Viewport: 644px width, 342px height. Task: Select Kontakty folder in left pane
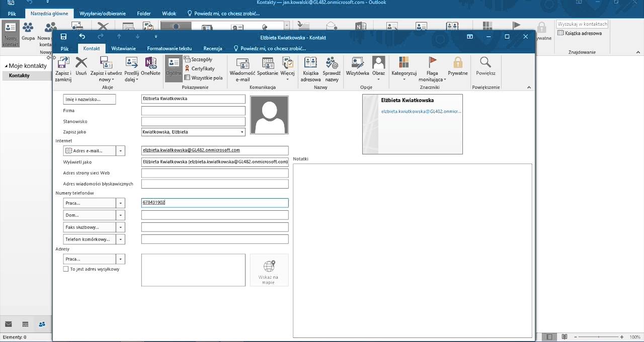click(x=19, y=75)
